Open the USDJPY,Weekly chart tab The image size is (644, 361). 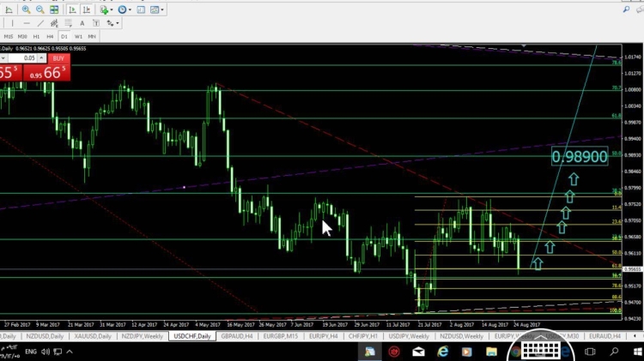pyautogui.click(x=409, y=336)
